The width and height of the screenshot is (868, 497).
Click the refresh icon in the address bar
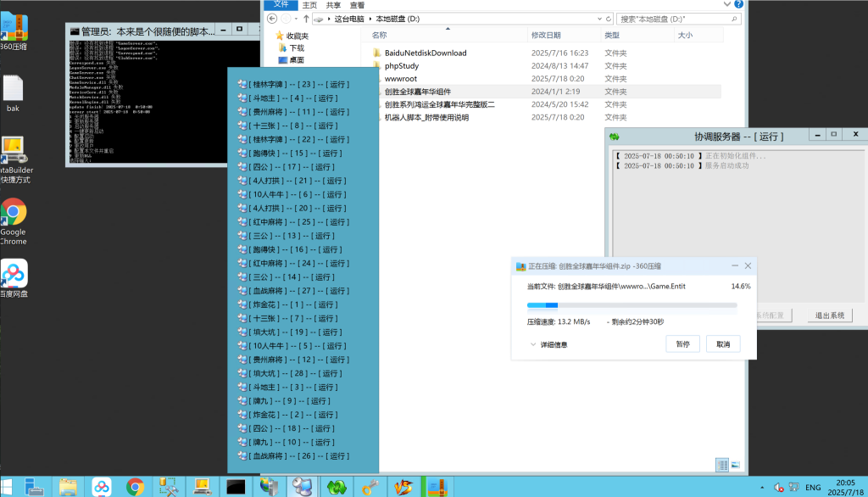(607, 18)
